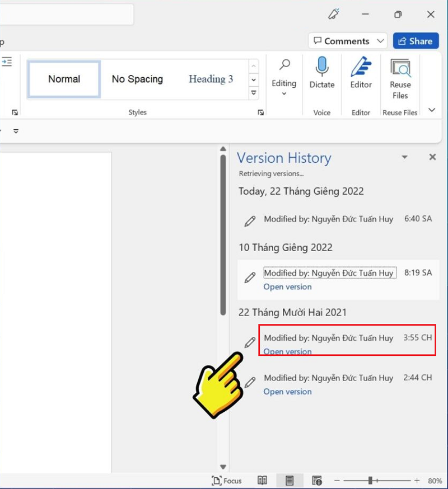The image size is (448, 489).
Task: Close the Version History pane
Action: point(432,157)
